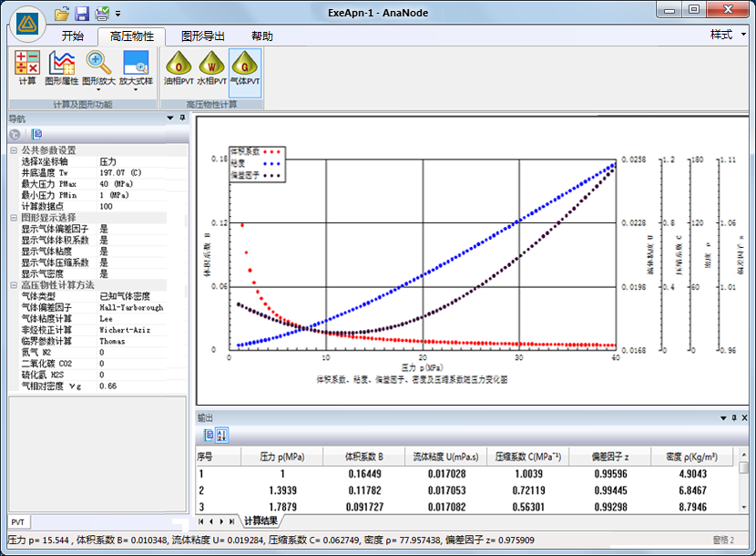Viewport: 756px width, 556px height.
Task: Select the 气体PVT gas phase icon
Action: click(x=245, y=63)
